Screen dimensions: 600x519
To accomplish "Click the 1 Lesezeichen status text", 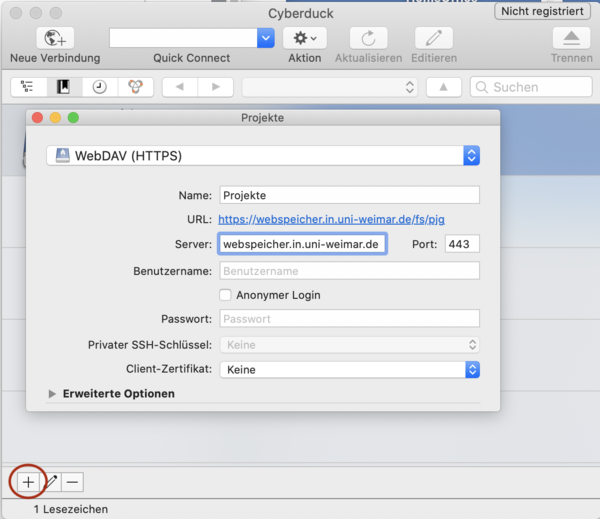I will click(x=71, y=509).
